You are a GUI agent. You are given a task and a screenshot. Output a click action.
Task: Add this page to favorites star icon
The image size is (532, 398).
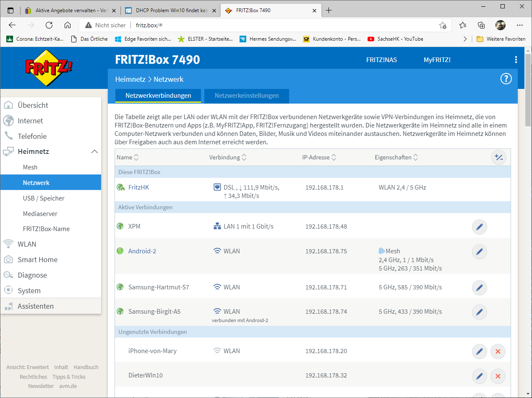[x=443, y=25]
